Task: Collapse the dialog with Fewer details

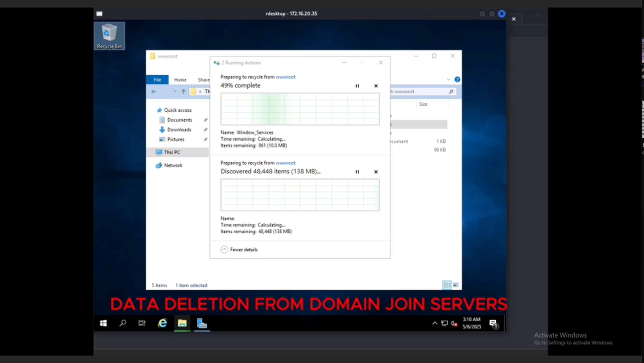Action: pos(239,250)
